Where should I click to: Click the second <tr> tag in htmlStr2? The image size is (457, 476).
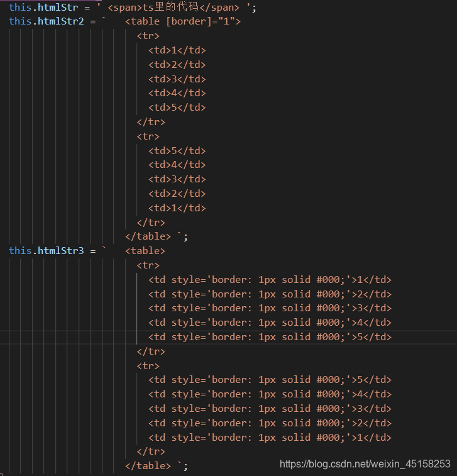click(x=148, y=136)
